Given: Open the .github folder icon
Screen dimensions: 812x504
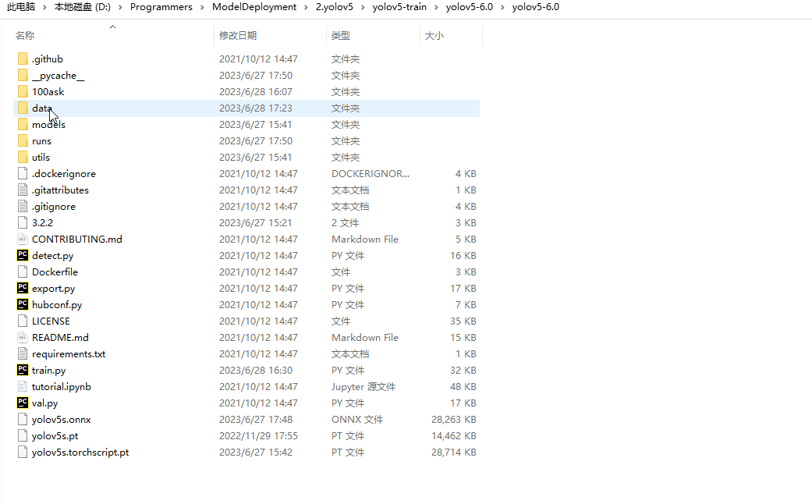Looking at the screenshot, I should 21,59.
